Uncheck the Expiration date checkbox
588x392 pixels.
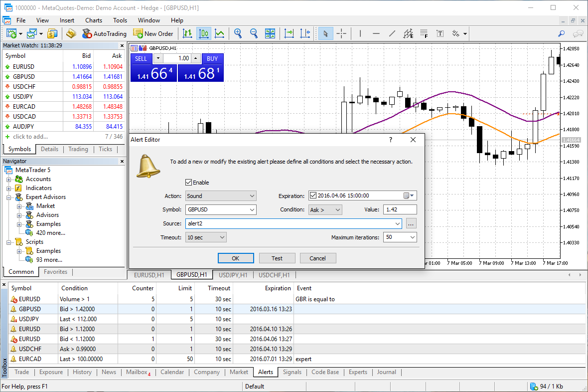[x=313, y=196]
